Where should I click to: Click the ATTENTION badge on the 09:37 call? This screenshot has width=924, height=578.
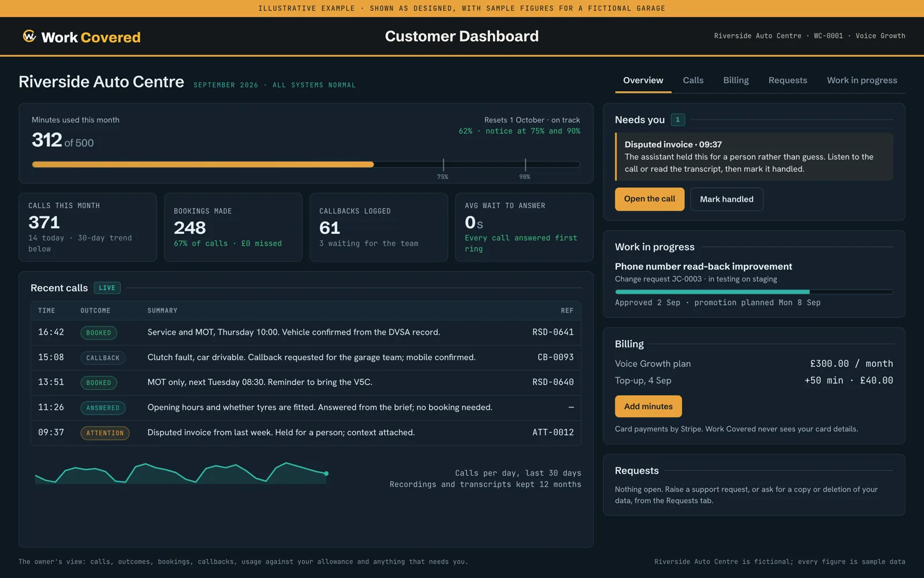click(105, 433)
